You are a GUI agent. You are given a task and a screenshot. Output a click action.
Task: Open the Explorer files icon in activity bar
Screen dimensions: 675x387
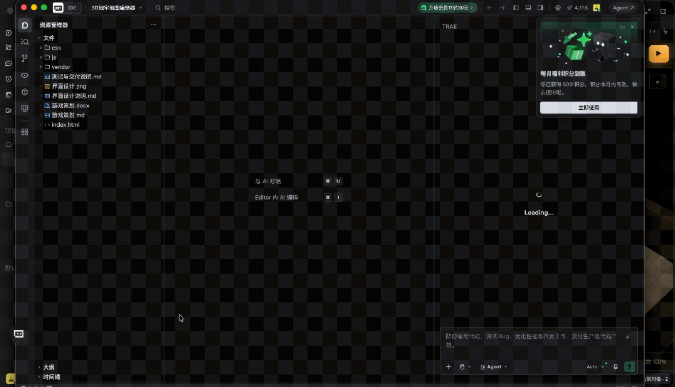point(25,25)
